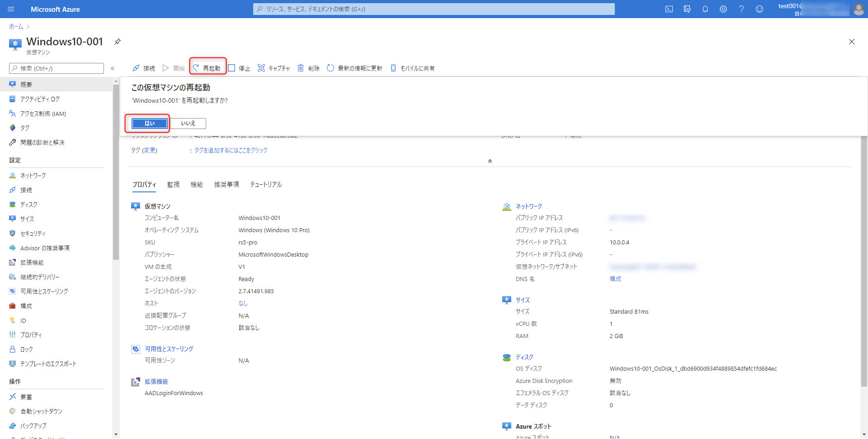Close the Windows10-001 blade

pyautogui.click(x=852, y=42)
